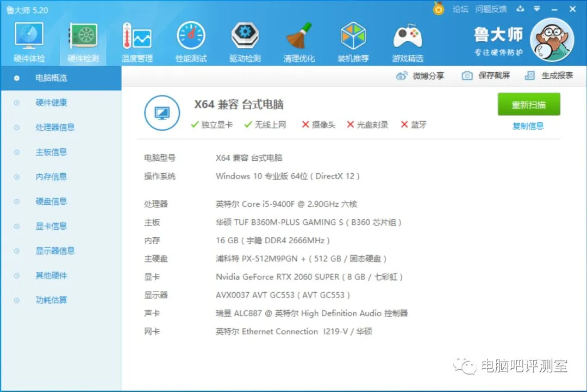Click 论坛 forum link
Image resolution: width=587 pixels, height=392 pixels.
tap(460, 9)
